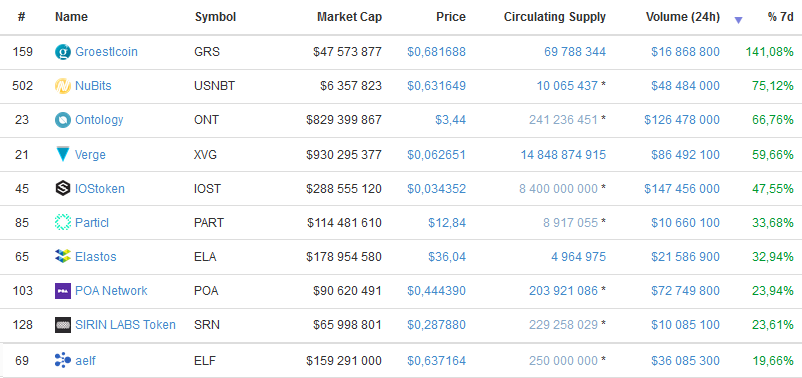The height and width of the screenshot is (378, 802).
Task: Click Elastos volume $21 586 900
Action: pos(685,257)
